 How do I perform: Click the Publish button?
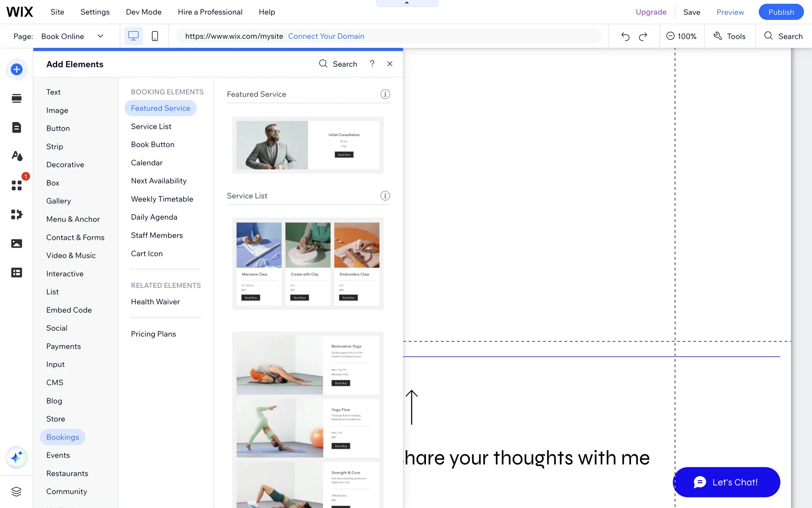coord(781,12)
